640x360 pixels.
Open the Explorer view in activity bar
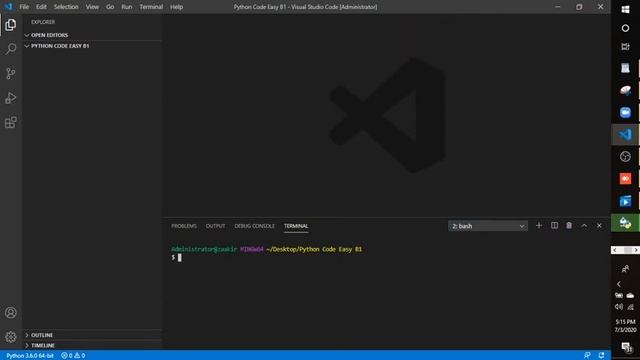[11, 25]
